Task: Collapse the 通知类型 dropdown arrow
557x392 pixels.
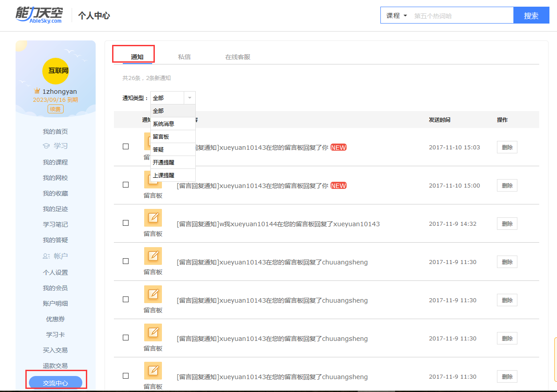Action: pos(190,98)
